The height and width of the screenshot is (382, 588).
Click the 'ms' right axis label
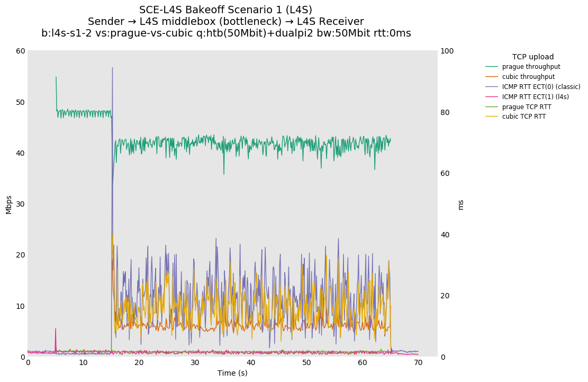point(460,204)
